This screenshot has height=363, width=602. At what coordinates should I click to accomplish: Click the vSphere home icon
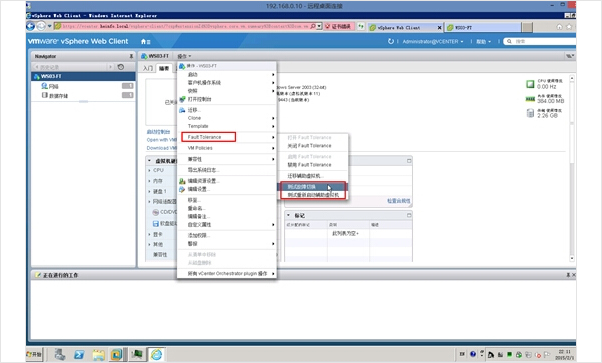(144, 41)
